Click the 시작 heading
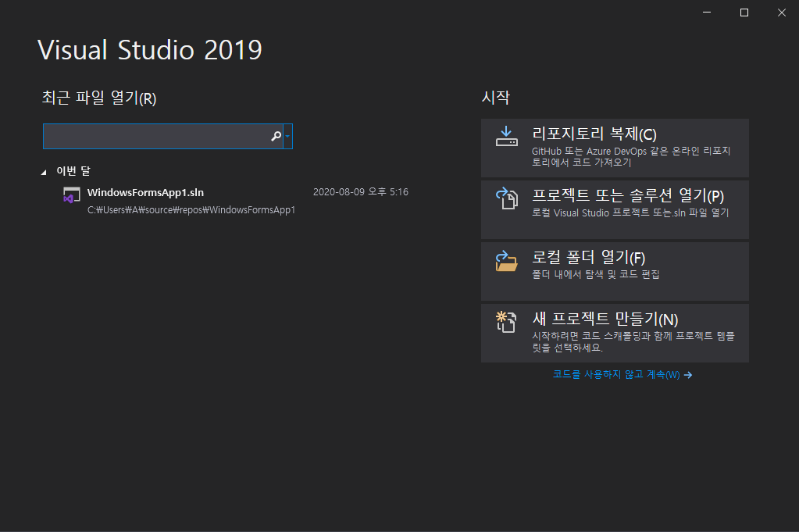This screenshot has width=799, height=532. pos(496,97)
